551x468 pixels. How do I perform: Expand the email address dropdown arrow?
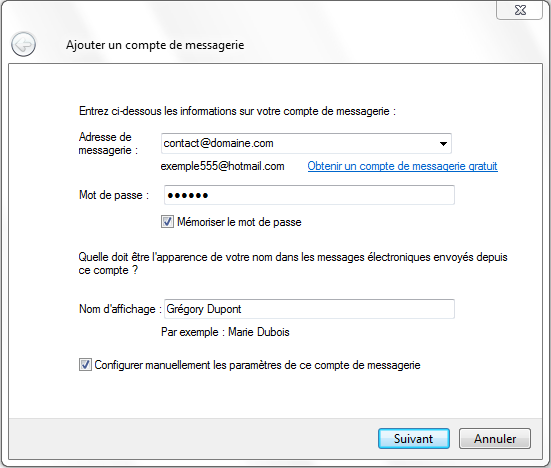tap(443, 143)
